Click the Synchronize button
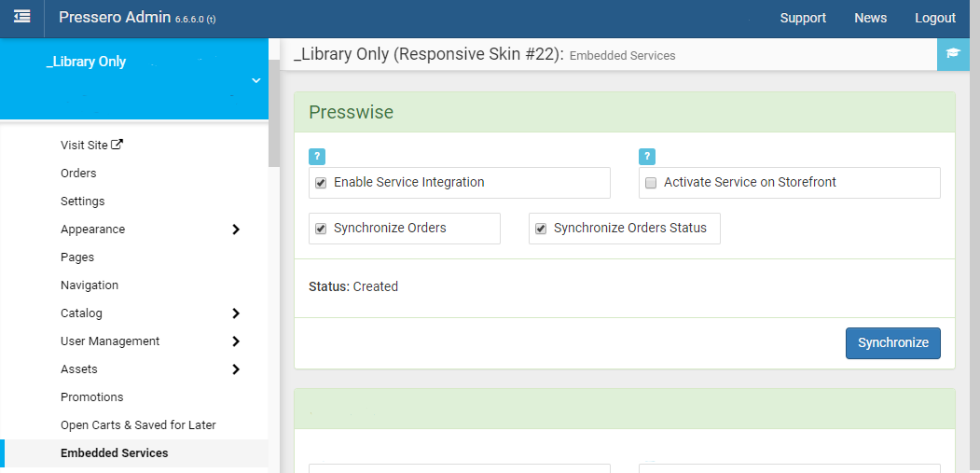Viewport: 980px width, 473px height. (x=893, y=343)
